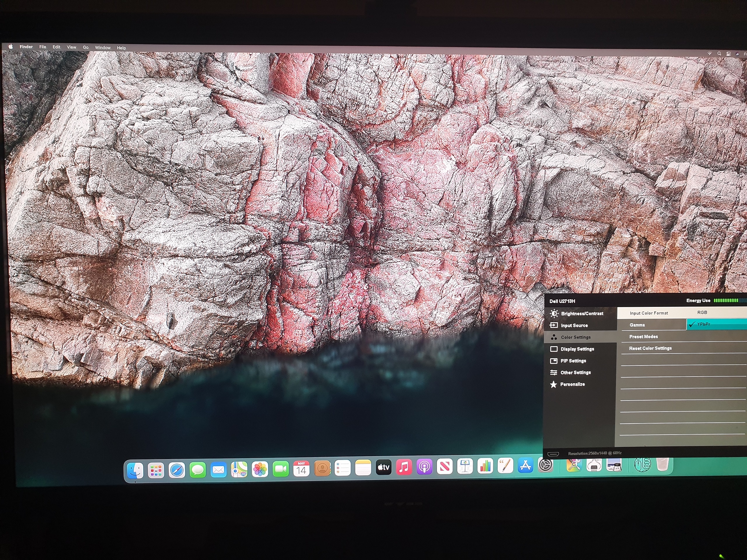
Task: Open the Window menu
Action: click(x=103, y=48)
